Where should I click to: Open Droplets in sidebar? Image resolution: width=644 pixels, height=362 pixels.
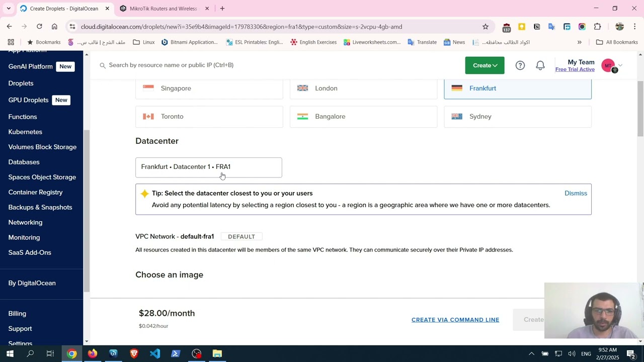pyautogui.click(x=21, y=83)
